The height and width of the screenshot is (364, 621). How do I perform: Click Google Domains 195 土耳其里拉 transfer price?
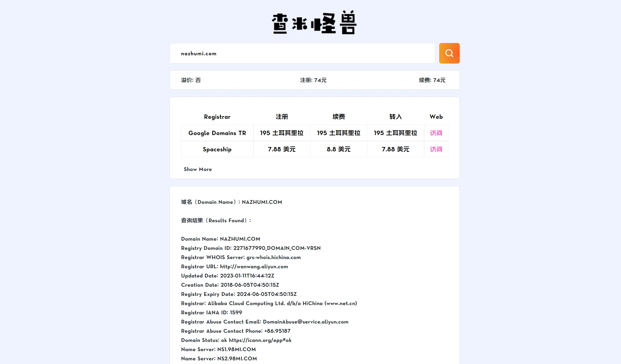tap(395, 133)
